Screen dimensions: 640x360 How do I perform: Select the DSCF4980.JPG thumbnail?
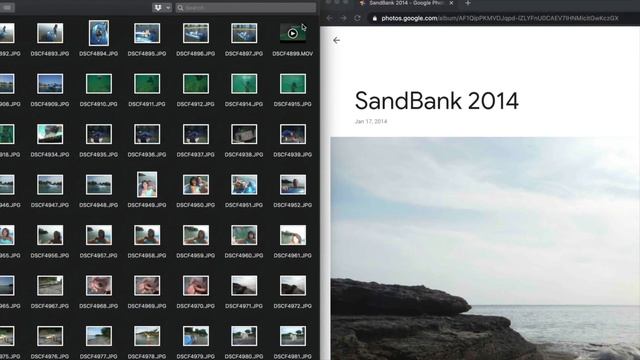click(x=244, y=336)
